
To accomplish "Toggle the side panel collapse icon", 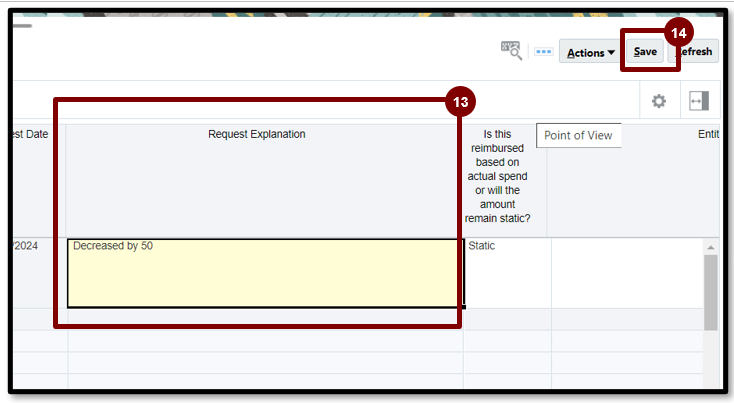I will pyautogui.click(x=699, y=101).
